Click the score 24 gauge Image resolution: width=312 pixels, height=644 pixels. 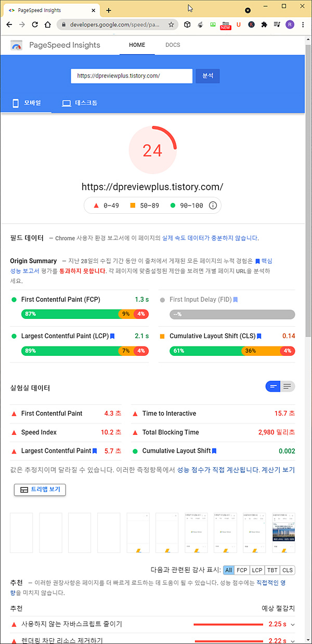tap(153, 150)
